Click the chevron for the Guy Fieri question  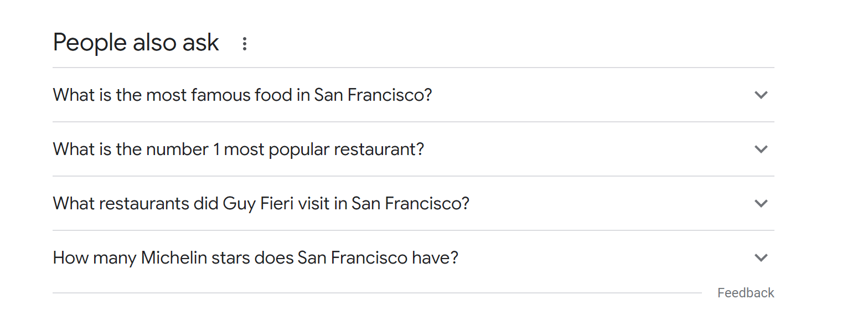coord(761,204)
